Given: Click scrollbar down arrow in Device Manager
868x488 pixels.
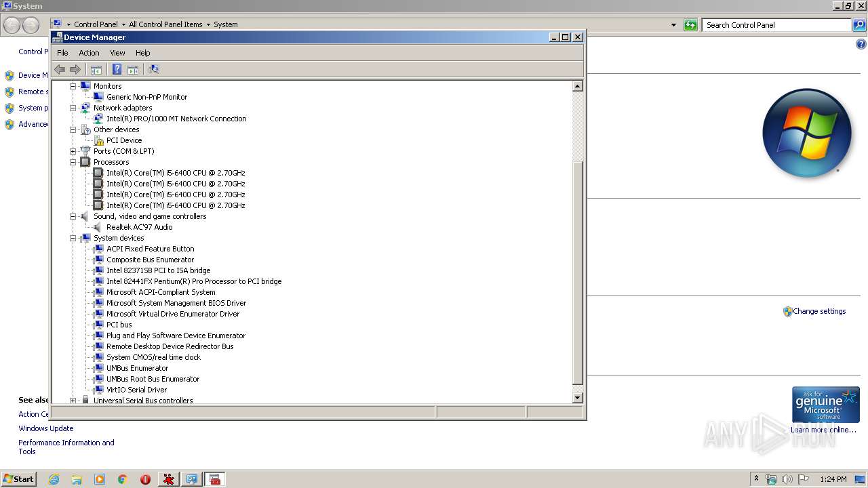Looking at the screenshot, I should [x=578, y=398].
